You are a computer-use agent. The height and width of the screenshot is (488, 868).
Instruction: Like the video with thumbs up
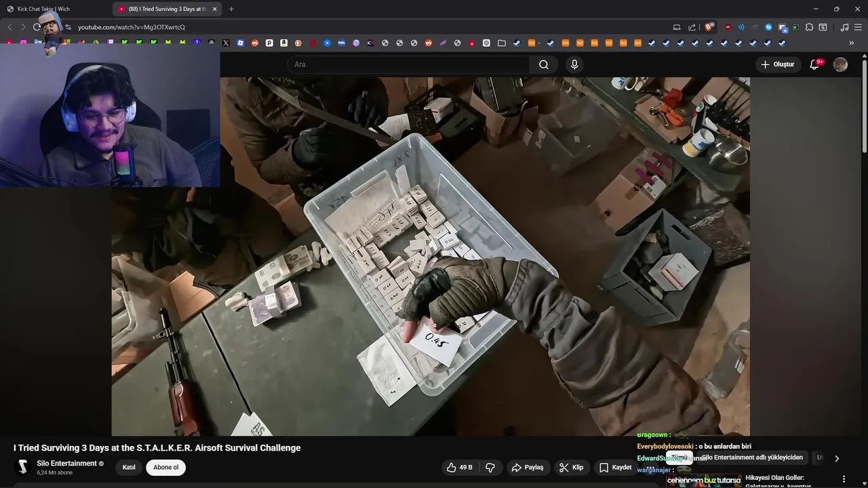(459, 468)
